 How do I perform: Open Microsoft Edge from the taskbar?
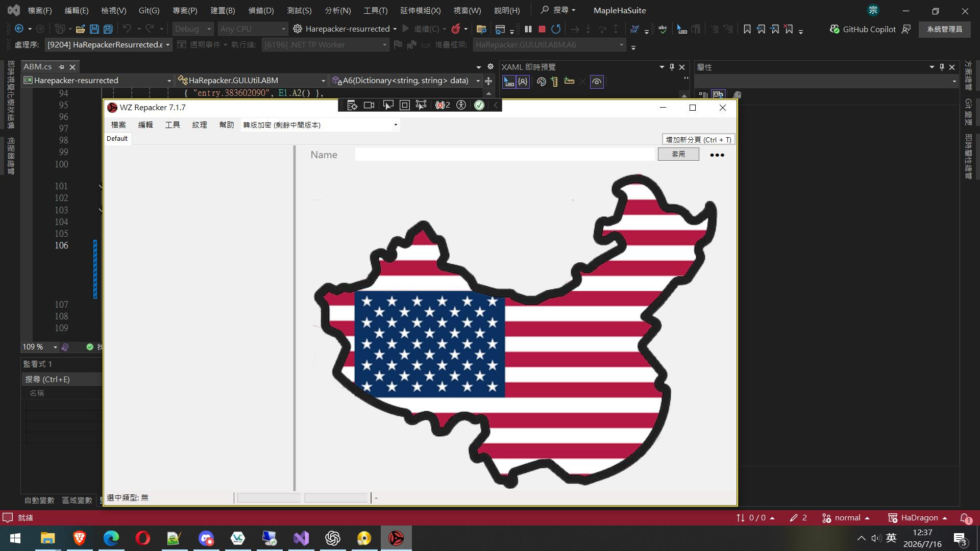111,538
